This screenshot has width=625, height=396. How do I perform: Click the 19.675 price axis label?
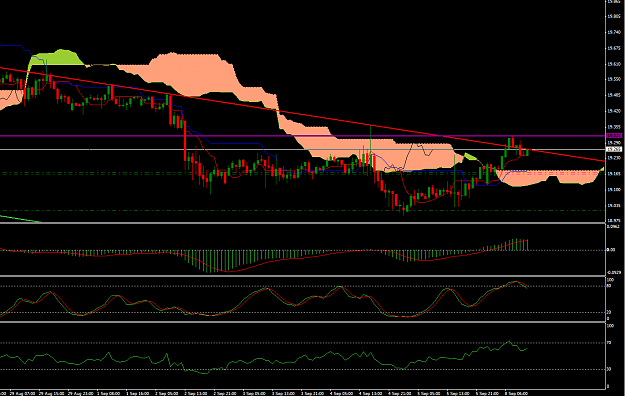[614, 48]
